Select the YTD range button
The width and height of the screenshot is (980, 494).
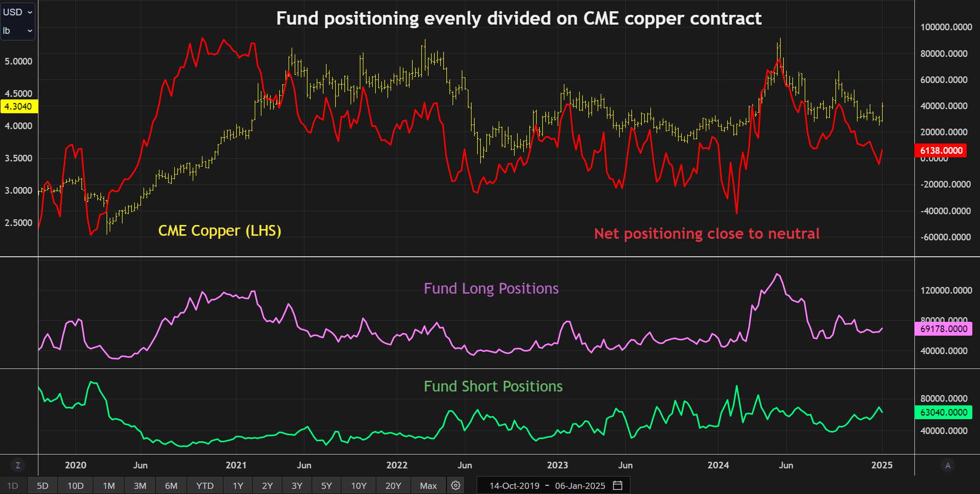coord(205,486)
